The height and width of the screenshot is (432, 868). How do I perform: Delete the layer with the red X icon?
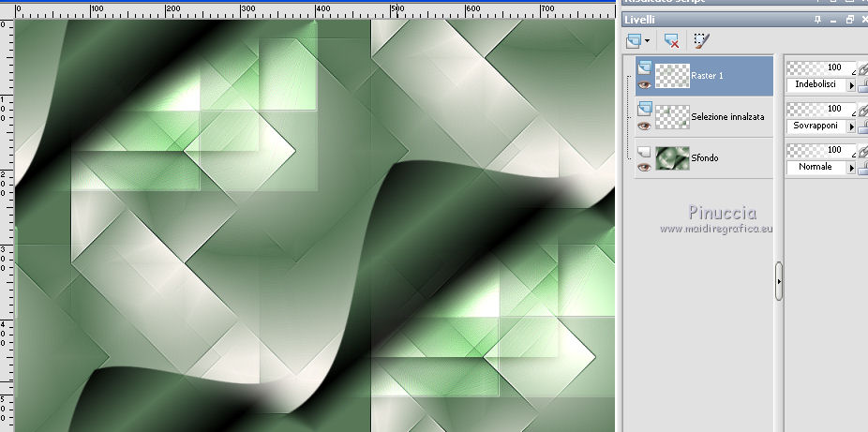[671, 40]
